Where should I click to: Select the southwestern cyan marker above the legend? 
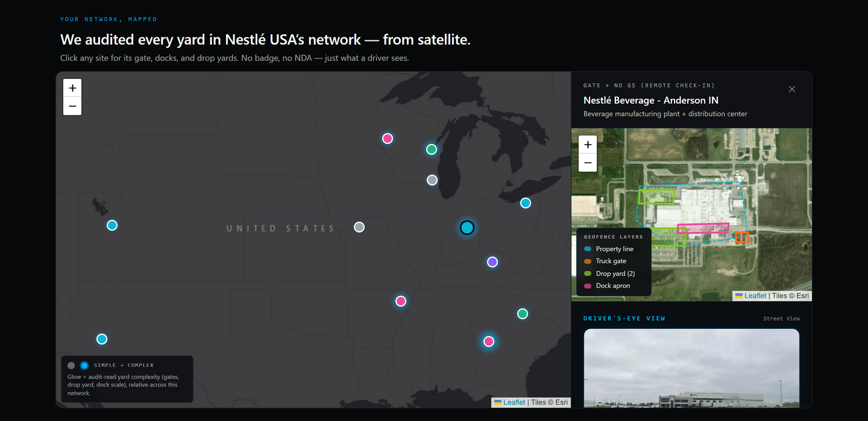coord(102,339)
